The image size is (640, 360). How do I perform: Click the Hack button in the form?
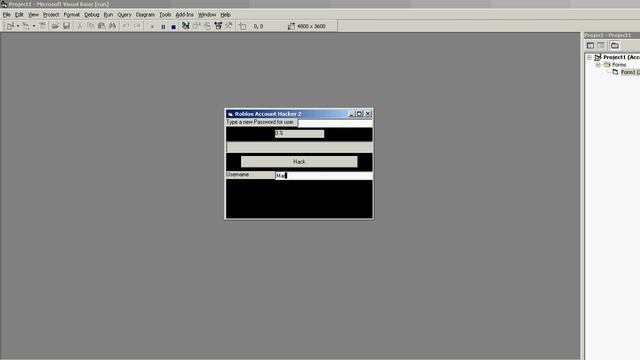(299, 162)
